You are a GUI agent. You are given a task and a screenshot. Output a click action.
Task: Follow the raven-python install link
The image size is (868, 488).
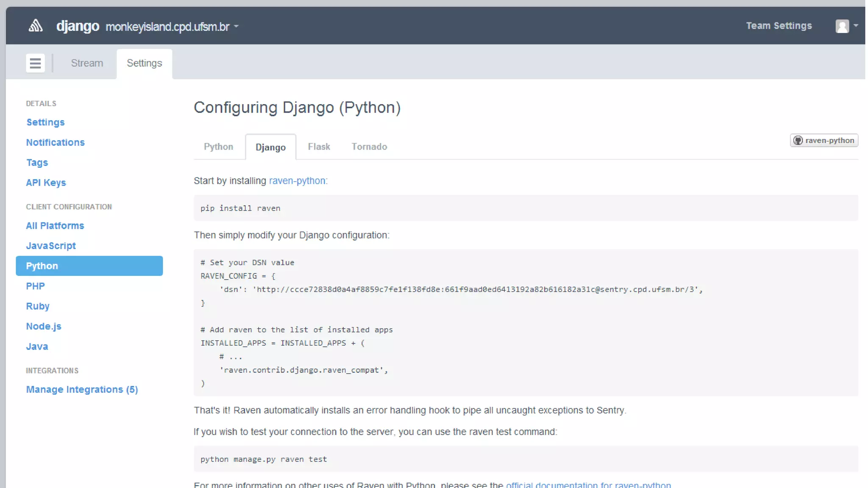(x=297, y=181)
